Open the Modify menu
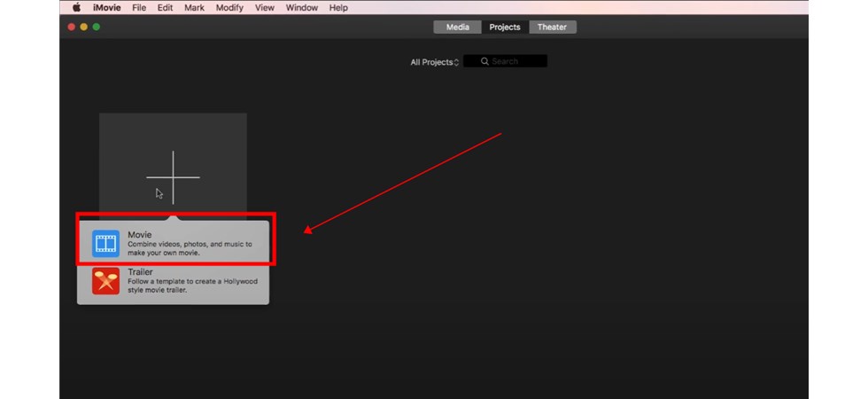The width and height of the screenshot is (868, 399). pos(229,8)
